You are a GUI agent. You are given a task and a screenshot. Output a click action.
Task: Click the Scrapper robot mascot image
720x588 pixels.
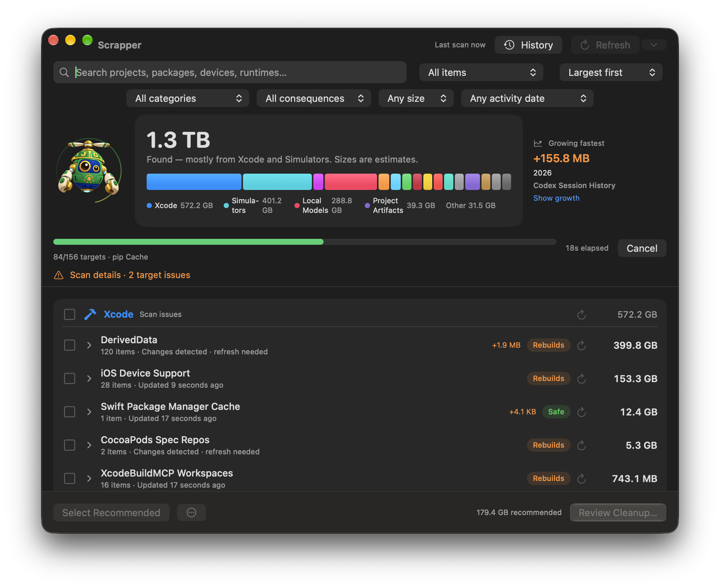click(x=89, y=170)
